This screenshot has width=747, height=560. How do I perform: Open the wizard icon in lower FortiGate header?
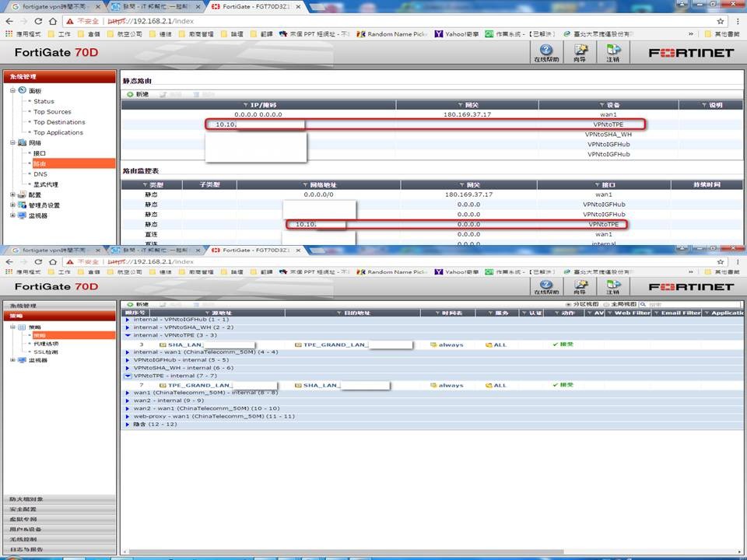(x=580, y=284)
